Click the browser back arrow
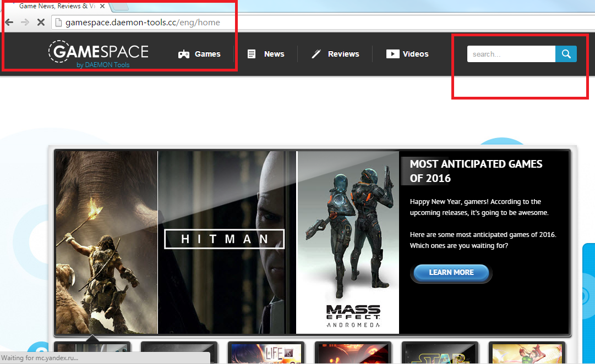This screenshot has width=595, height=364. pos(9,23)
